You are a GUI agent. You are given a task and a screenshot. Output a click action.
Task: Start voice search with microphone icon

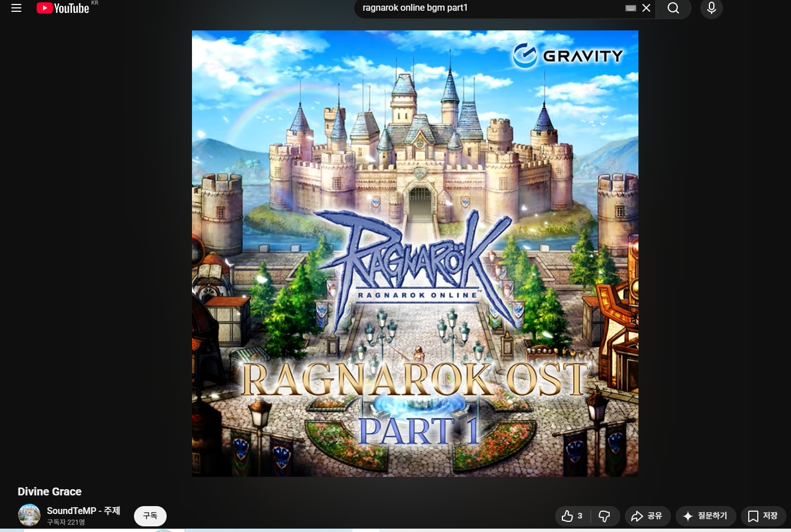[x=711, y=8]
